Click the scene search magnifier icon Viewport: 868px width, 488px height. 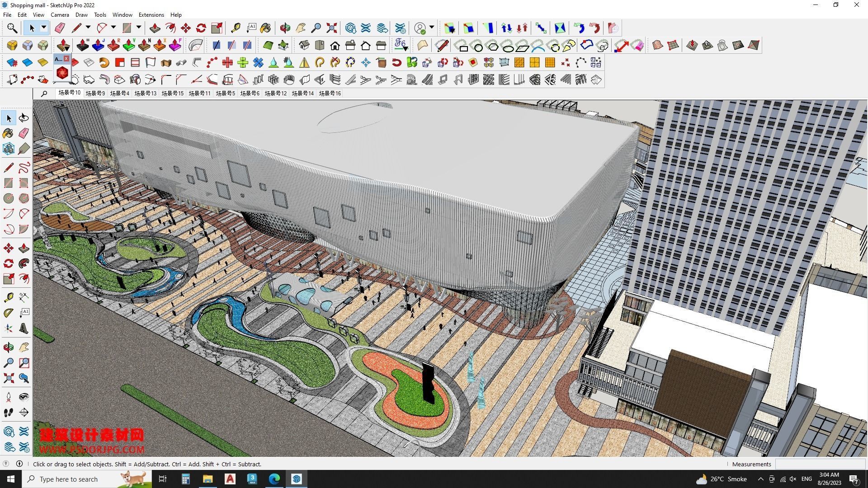pyautogui.click(x=44, y=94)
